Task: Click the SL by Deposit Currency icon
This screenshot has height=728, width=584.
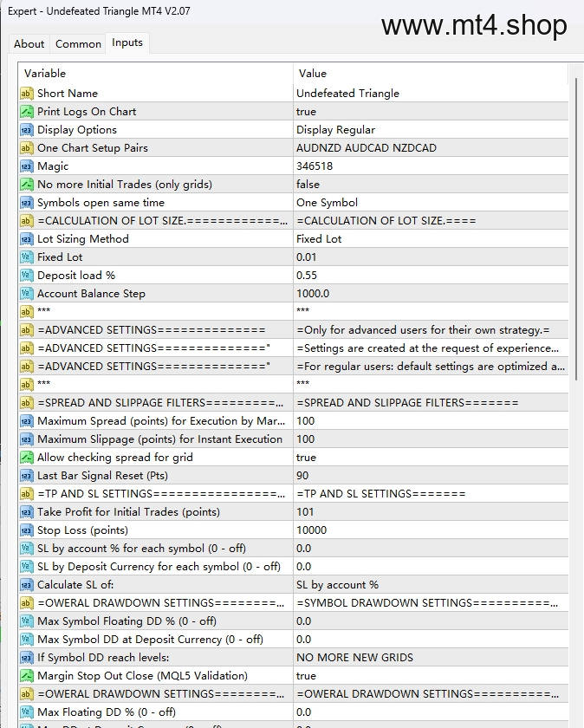Action: [x=27, y=567]
